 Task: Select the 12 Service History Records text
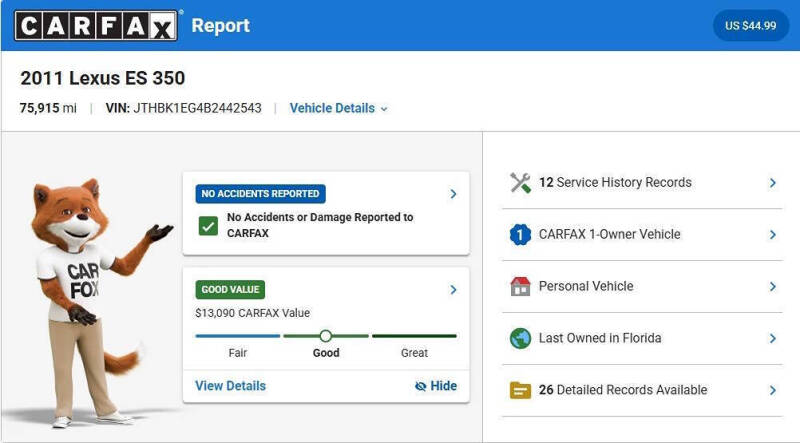615,183
